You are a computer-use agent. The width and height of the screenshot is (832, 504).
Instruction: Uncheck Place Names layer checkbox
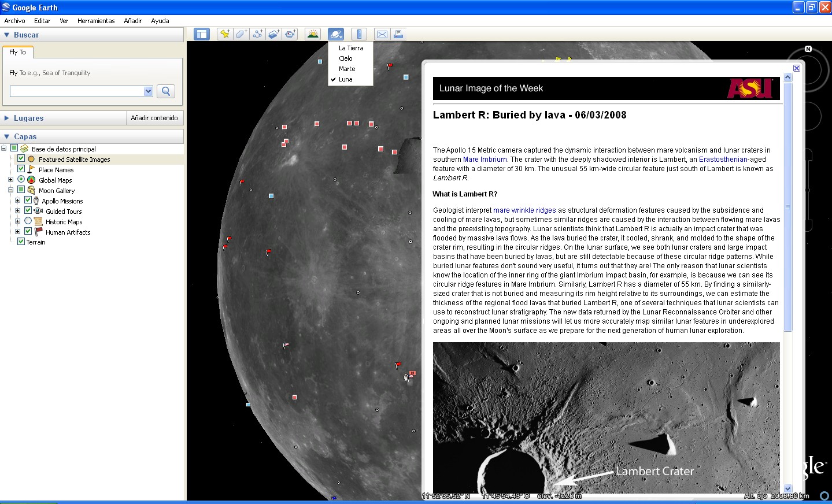click(x=21, y=169)
